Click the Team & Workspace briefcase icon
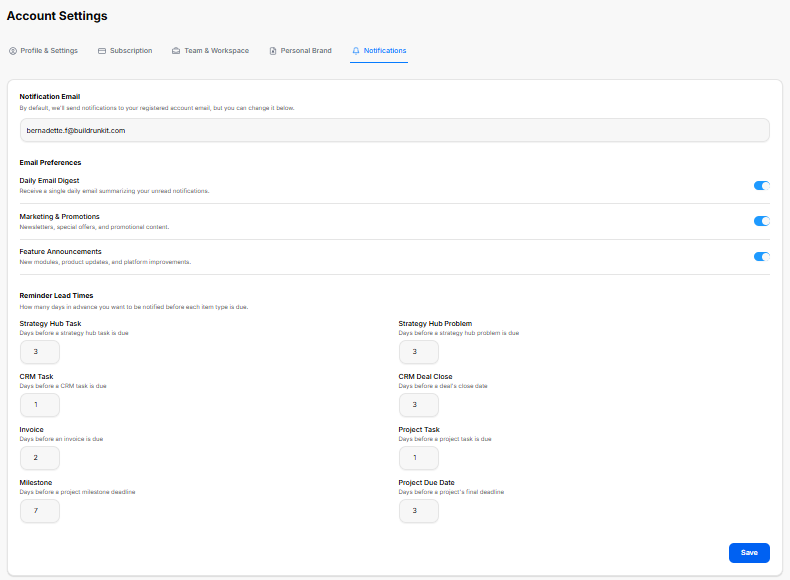 176,51
